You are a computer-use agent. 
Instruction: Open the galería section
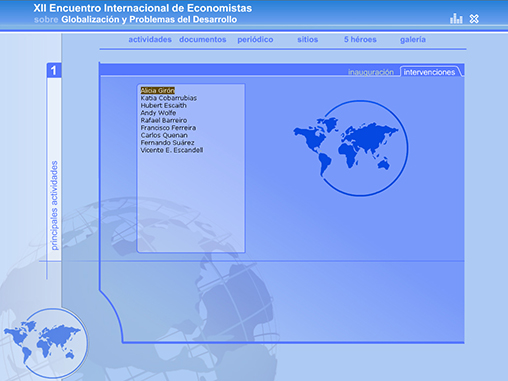pyautogui.click(x=413, y=40)
